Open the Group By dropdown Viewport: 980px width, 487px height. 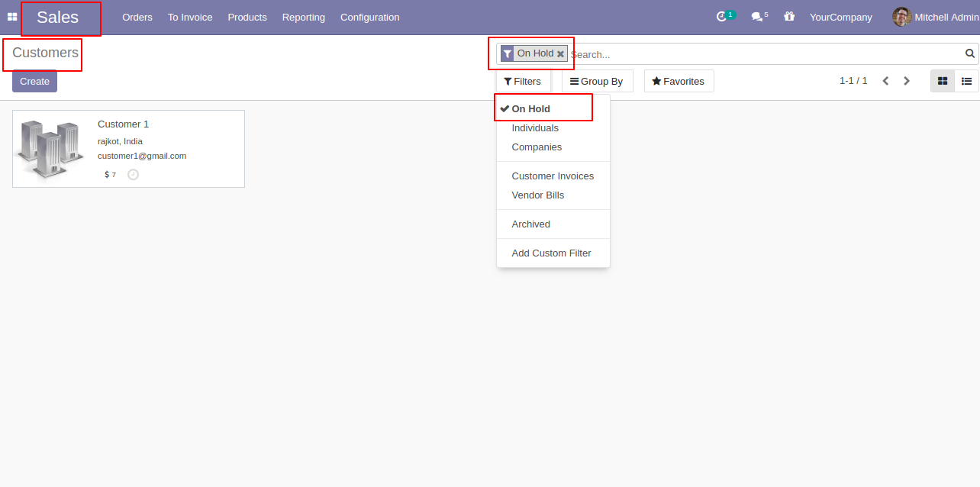(x=597, y=81)
